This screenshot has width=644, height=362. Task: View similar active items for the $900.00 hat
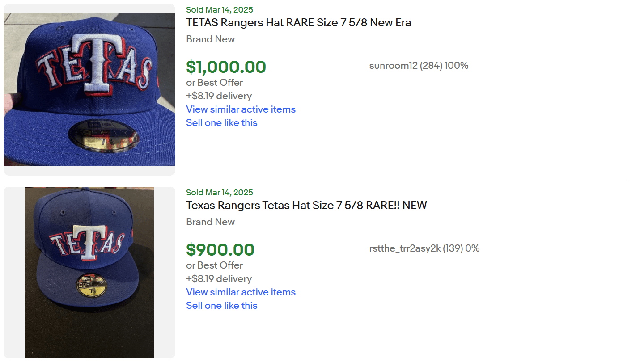241,292
